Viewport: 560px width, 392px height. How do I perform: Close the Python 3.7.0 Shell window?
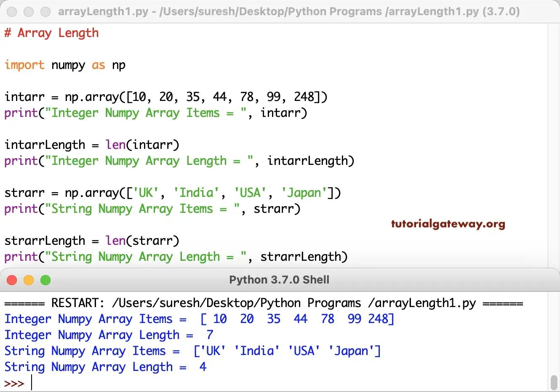12,280
